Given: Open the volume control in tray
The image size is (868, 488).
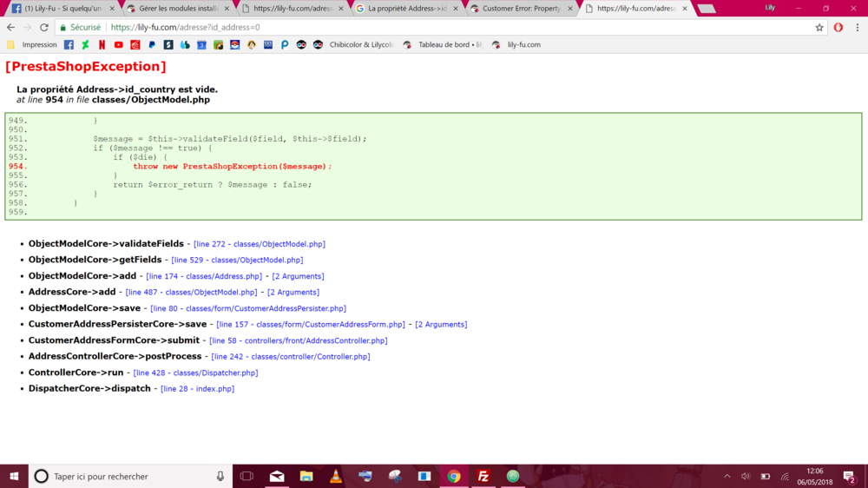Looking at the screenshot, I should (746, 477).
